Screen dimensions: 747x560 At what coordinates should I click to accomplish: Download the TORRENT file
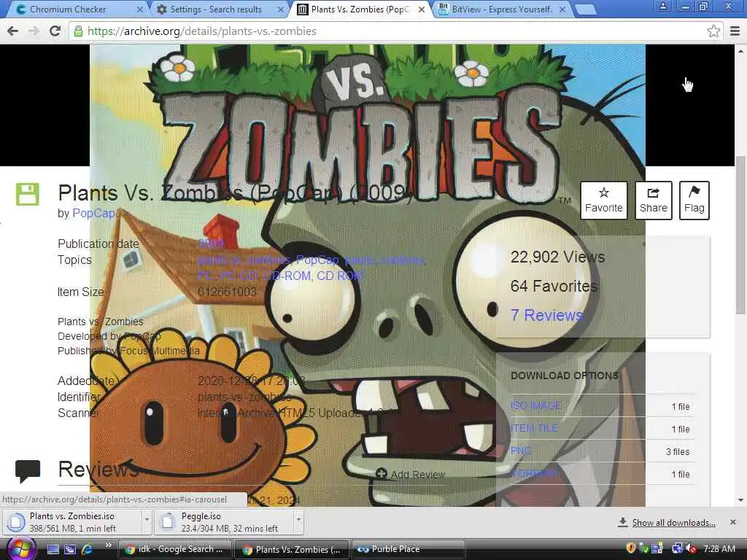tap(533, 473)
